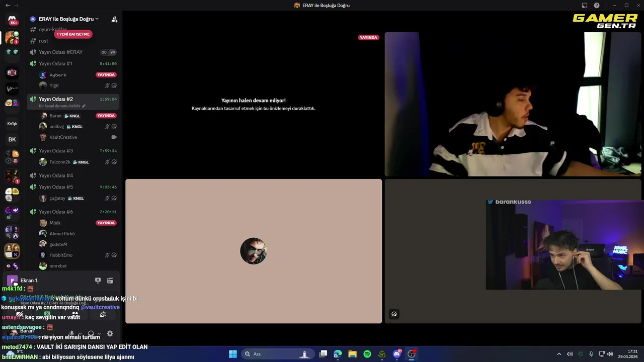644x362 pixels.
Task: Click Bir kanal durumu belirle link
Action: [x=59, y=106]
